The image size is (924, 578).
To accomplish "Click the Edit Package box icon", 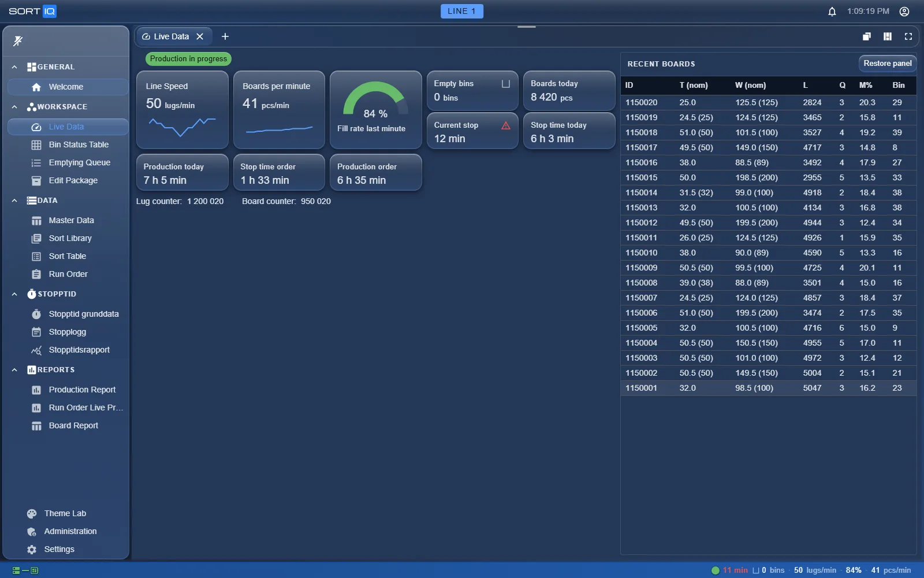I will click(x=36, y=180).
